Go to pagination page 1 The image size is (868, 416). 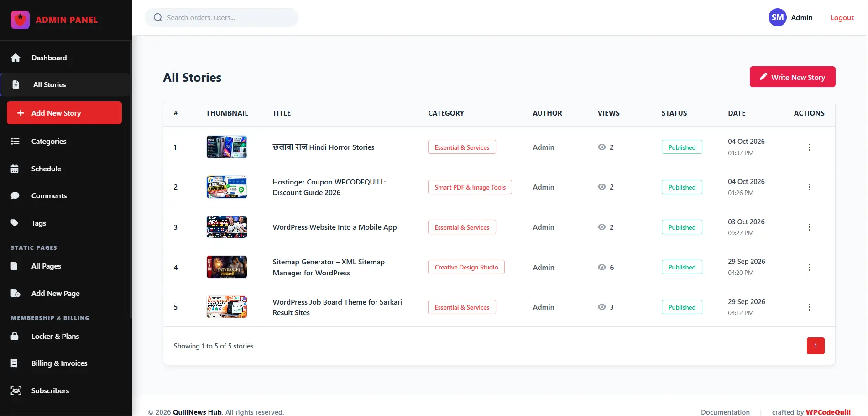click(x=816, y=346)
